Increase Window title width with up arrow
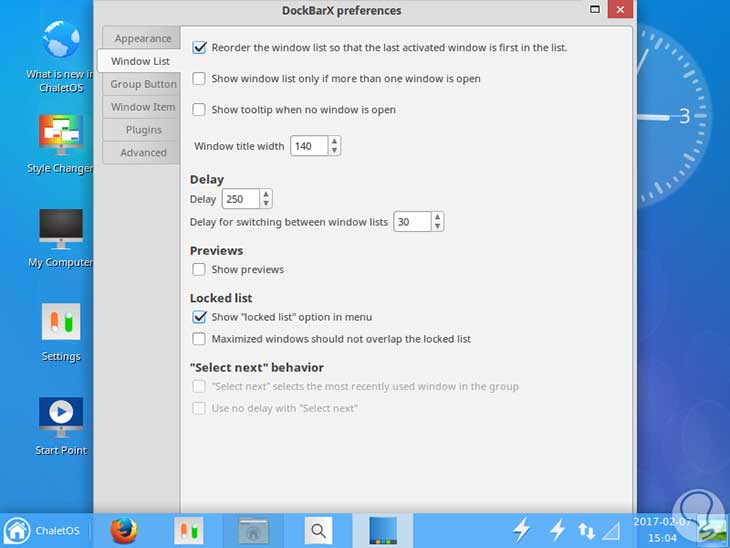This screenshot has height=548, width=730. pyautogui.click(x=334, y=141)
